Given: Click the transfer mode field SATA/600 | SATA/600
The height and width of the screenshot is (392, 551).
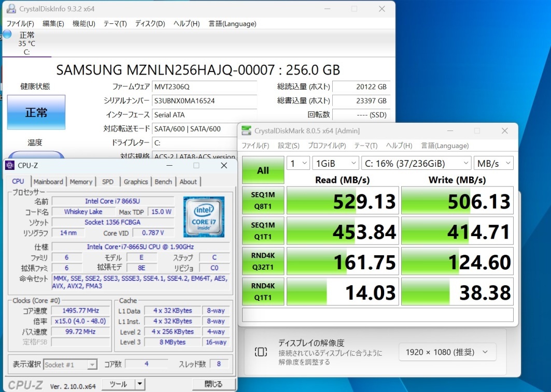Looking at the screenshot, I should click(195, 129).
